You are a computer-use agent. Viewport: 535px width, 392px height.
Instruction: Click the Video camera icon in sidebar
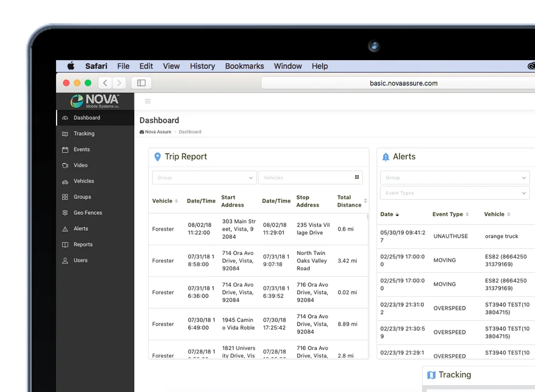pyautogui.click(x=65, y=165)
